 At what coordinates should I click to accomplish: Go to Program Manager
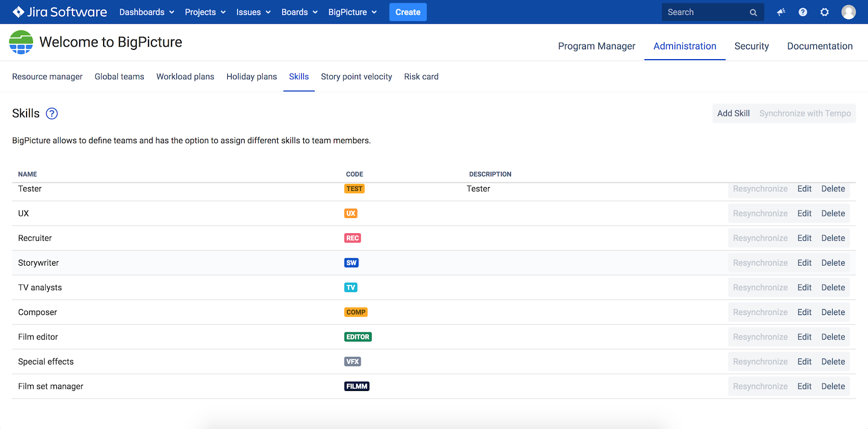[597, 46]
